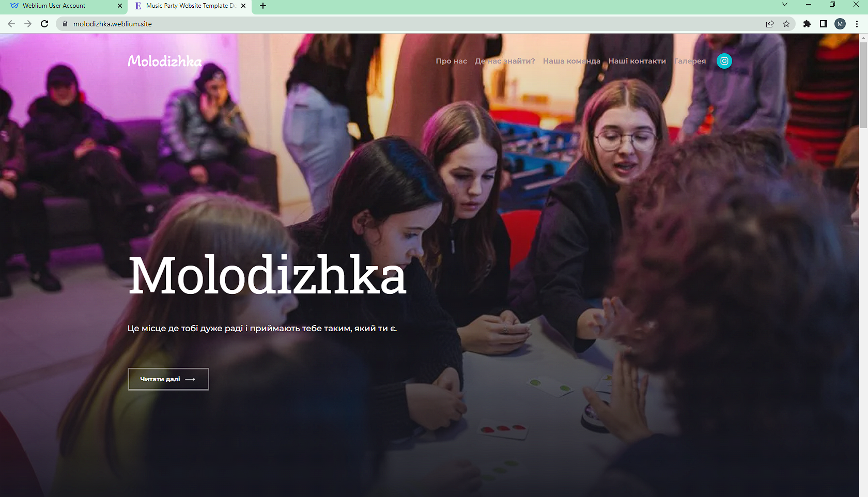Go to Наша команда section link
The width and height of the screenshot is (868, 497).
(x=571, y=61)
